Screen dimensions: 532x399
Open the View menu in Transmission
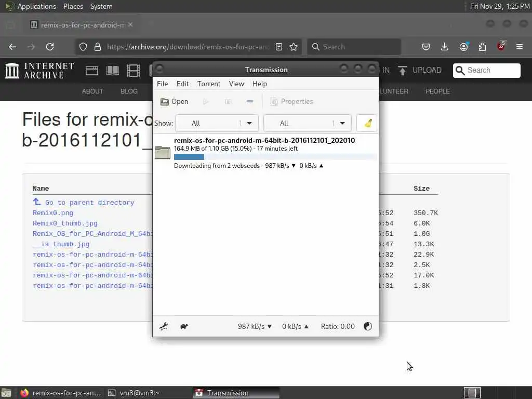click(236, 84)
